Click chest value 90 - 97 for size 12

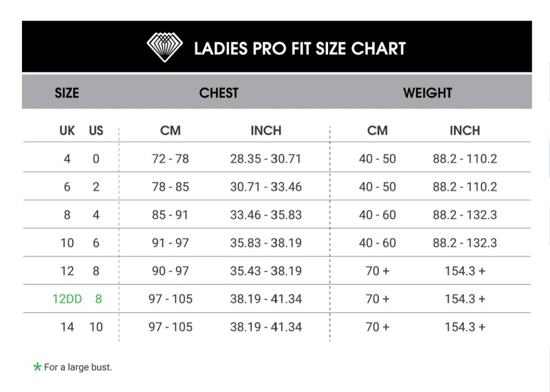(x=170, y=271)
